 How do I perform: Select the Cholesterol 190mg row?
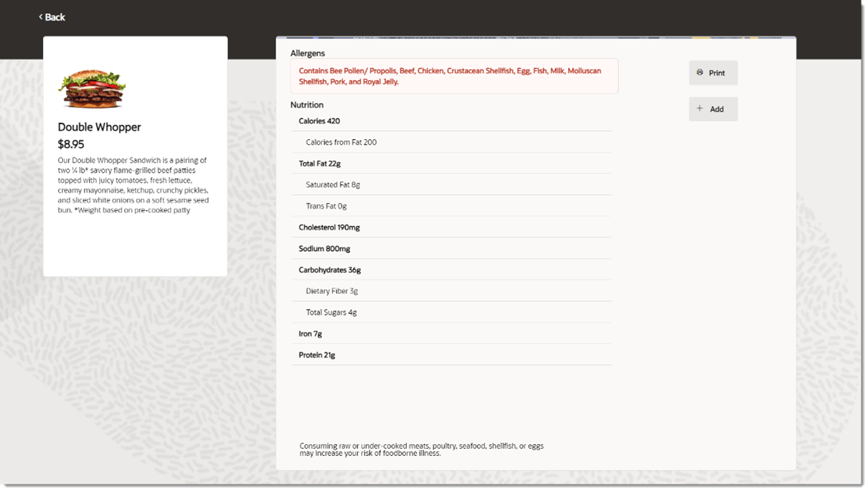pos(451,227)
